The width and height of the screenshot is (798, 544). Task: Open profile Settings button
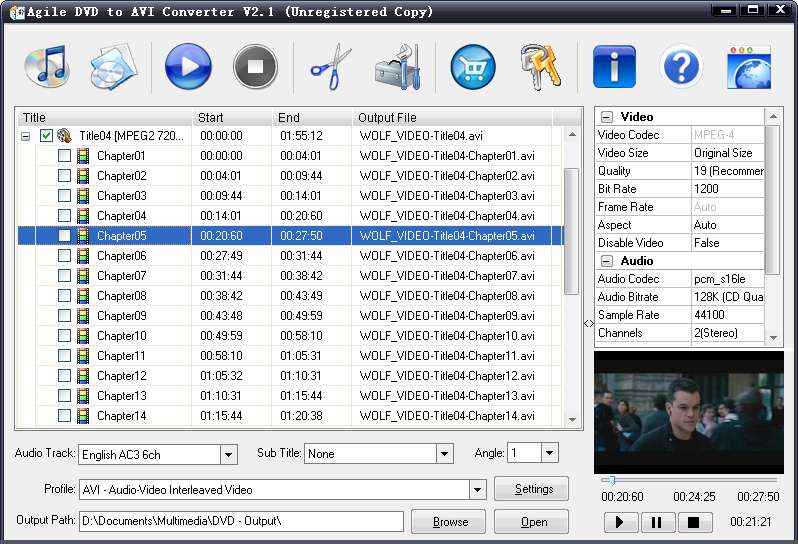[x=531, y=489]
